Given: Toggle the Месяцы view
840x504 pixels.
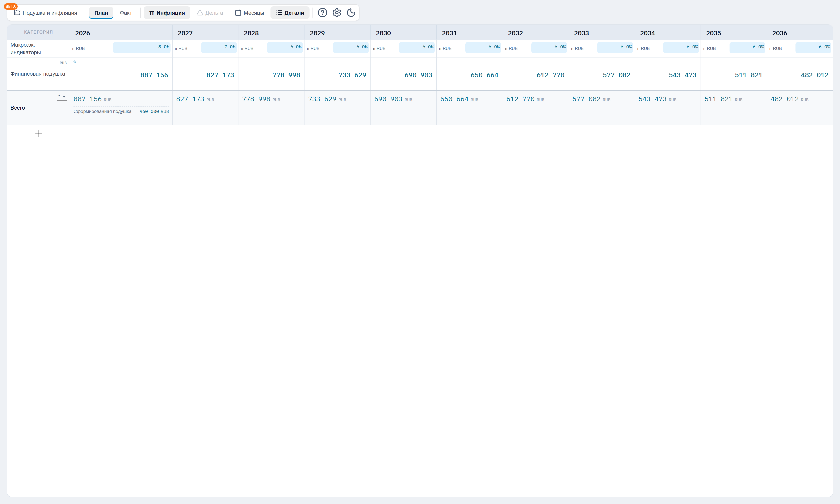Looking at the screenshot, I should click(x=249, y=13).
